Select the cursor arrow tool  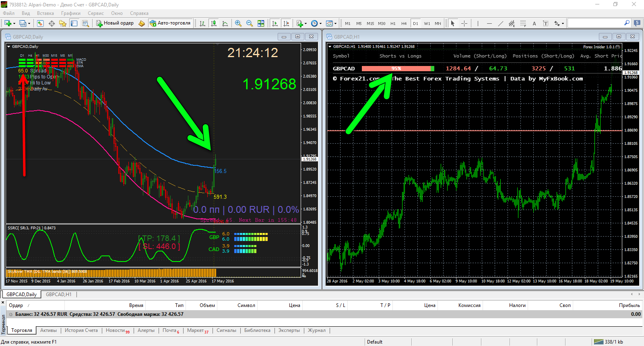453,23
